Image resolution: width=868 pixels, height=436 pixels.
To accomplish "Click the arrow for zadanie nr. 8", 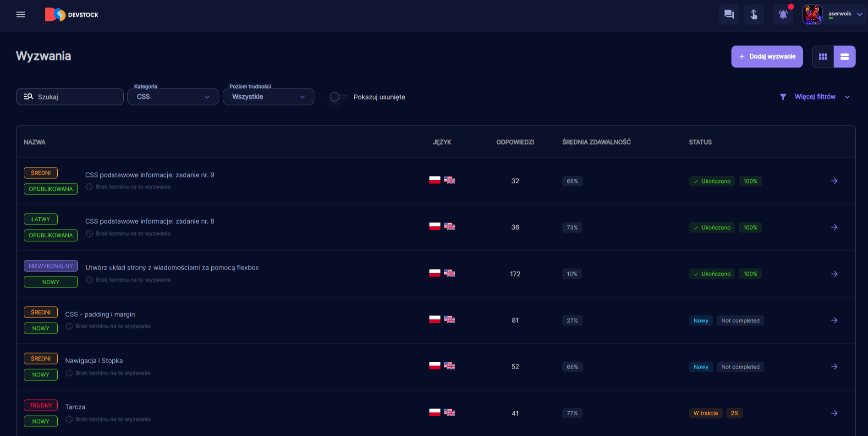I will pos(835,227).
